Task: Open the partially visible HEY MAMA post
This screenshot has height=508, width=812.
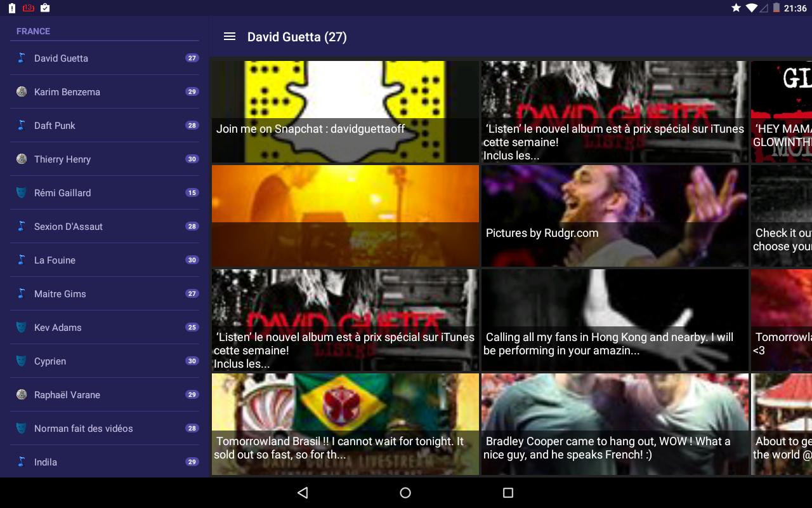Action: 782,112
